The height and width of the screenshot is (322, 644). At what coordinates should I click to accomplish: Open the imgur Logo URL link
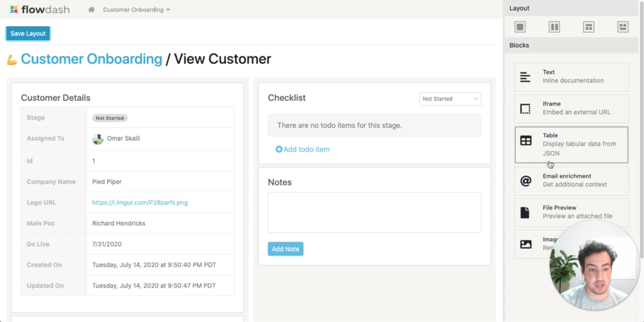point(140,203)
